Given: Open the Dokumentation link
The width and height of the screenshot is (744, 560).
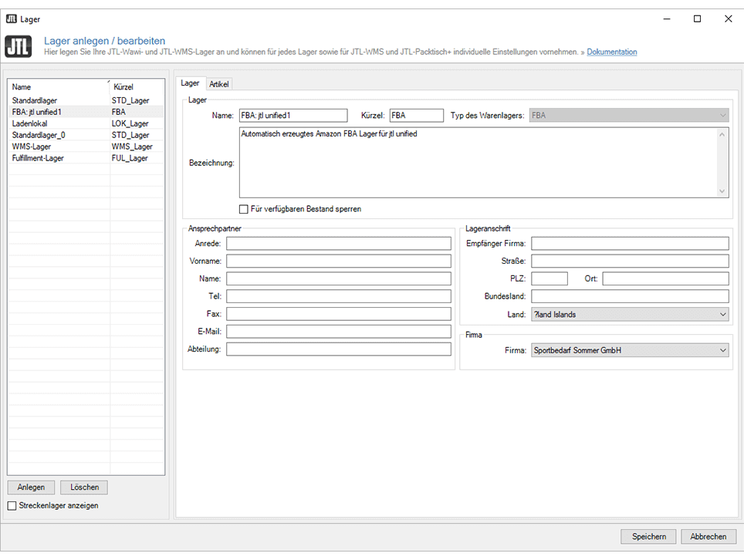Looking at the screenshot, I should [611, 52].
